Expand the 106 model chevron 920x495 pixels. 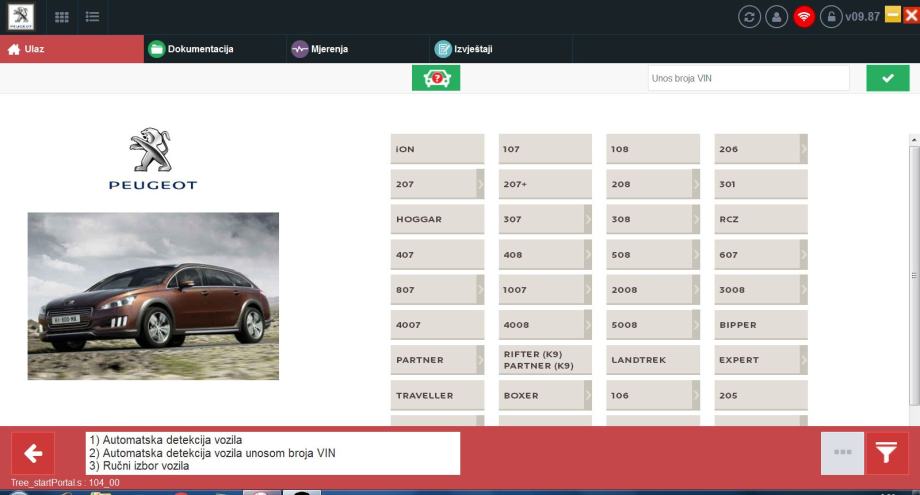(696, 395)
